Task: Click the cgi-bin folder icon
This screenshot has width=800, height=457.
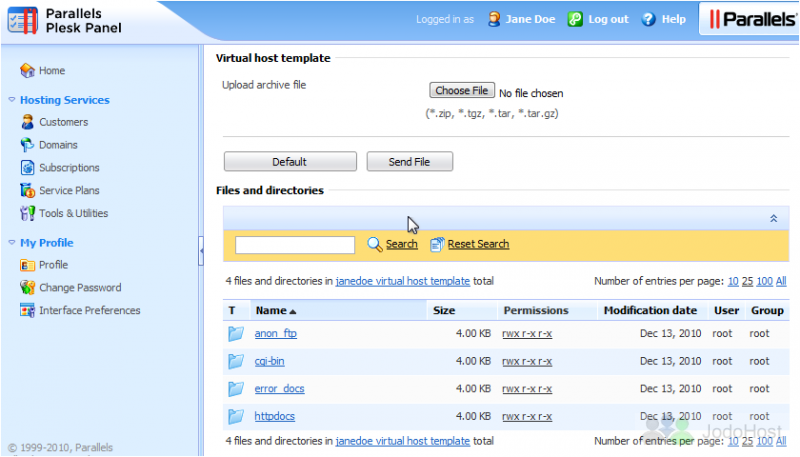Action: pos(236,361)
